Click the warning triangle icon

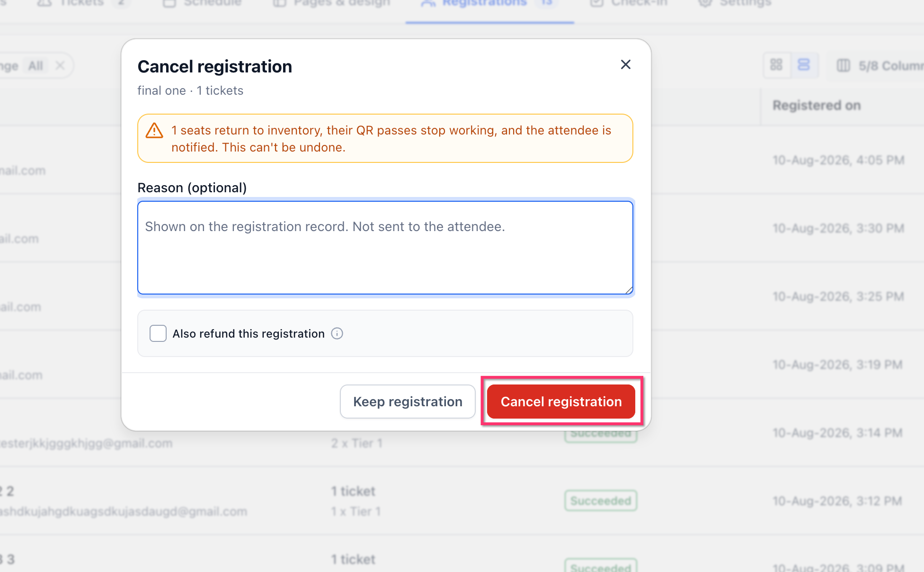[x=154, y=130]
